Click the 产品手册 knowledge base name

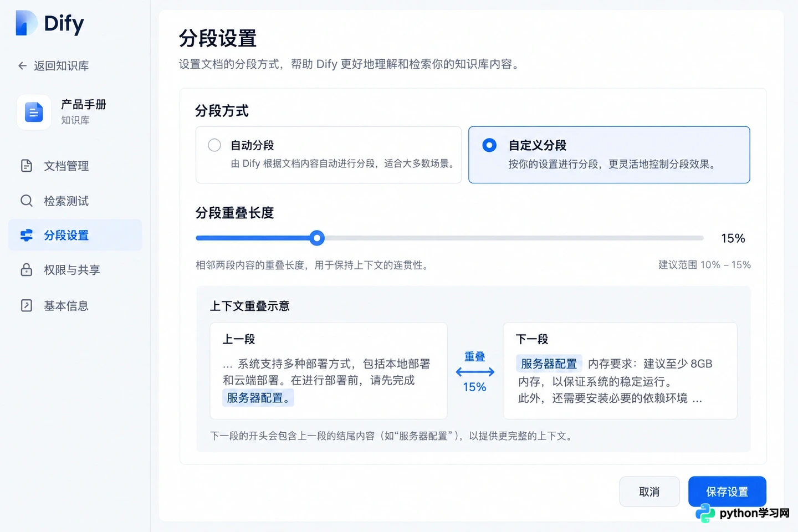84,104
